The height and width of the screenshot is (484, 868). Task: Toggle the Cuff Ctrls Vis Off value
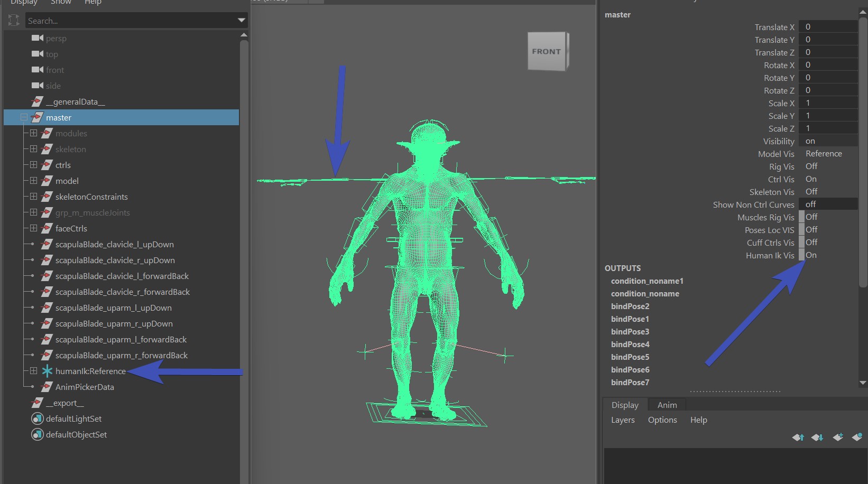coord(811,243)
